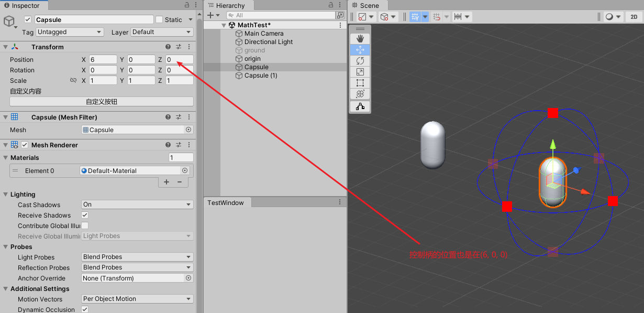The image size is (644, 313).
Task: Open Transform component help icon
Action: pos(168,47)
